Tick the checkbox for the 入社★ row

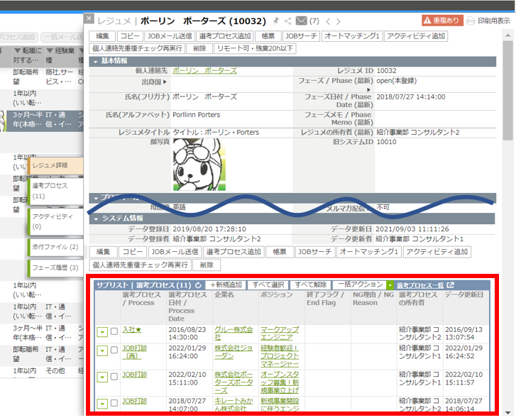114,331
